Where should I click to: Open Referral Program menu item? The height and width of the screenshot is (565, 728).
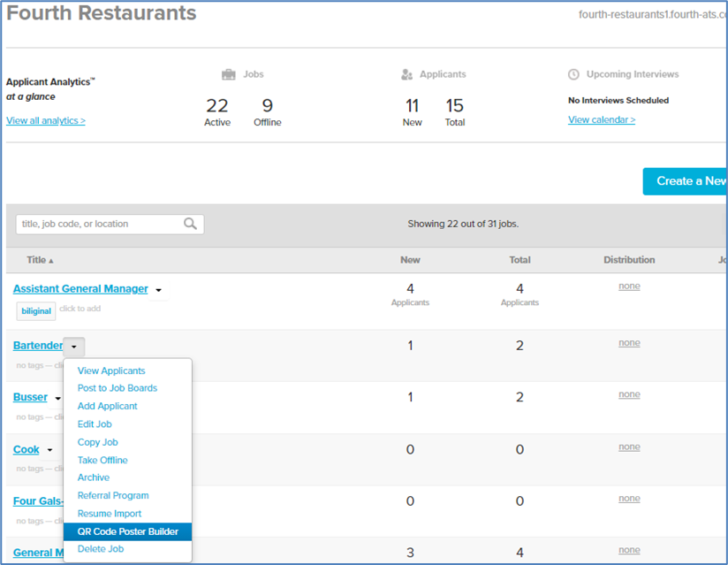point(113,495)
